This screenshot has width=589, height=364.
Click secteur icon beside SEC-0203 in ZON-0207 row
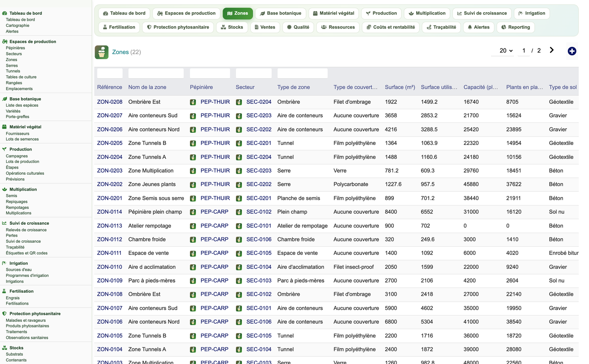[x=239, y=116]
